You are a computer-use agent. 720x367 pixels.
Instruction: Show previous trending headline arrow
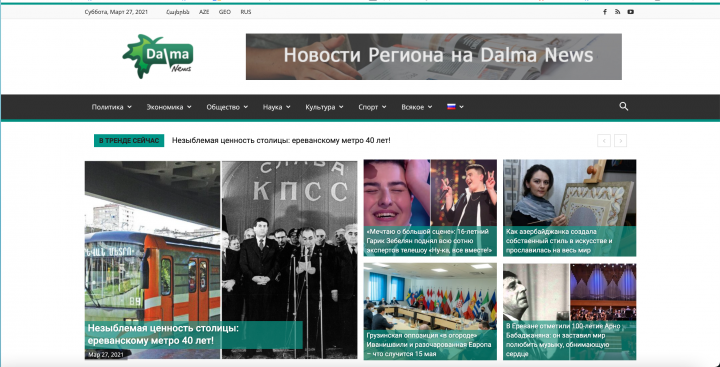click(x=604, y=141)
